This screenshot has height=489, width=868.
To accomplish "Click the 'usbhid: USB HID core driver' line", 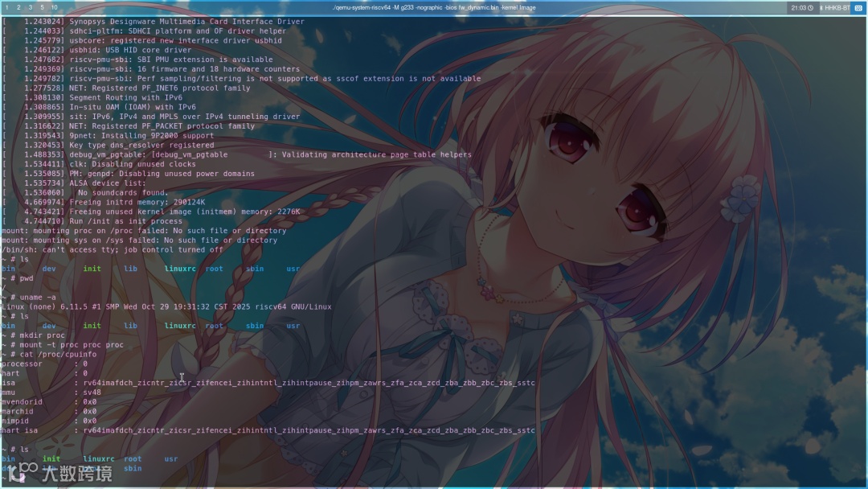I will (97, 50).
